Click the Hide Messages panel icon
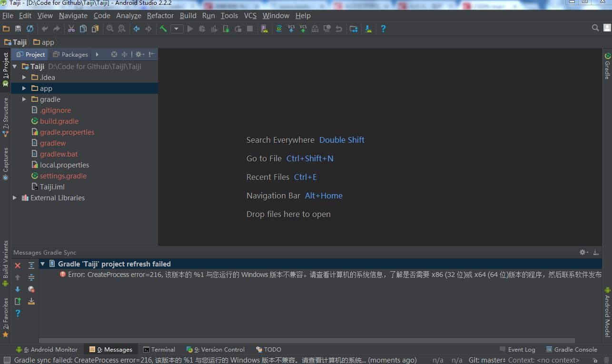Viewport: 612px width, 364px height. [x=596, y=252]
